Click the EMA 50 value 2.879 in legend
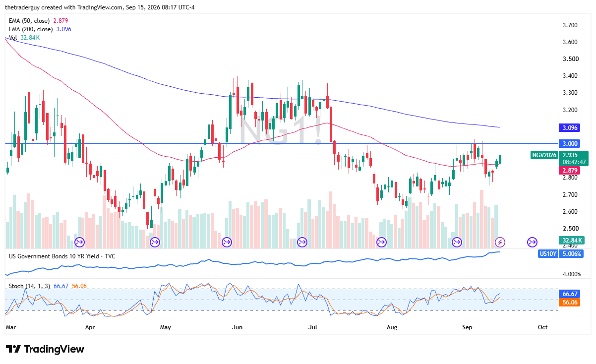This screenshot has width=596, height=364. click(60, 21)
